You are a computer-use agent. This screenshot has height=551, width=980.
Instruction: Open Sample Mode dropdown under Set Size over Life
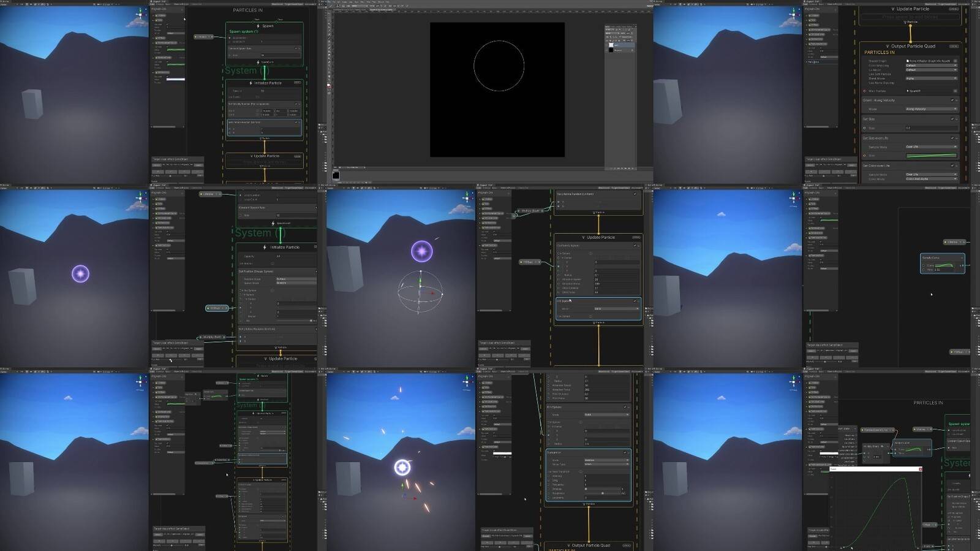click(931, 147)
